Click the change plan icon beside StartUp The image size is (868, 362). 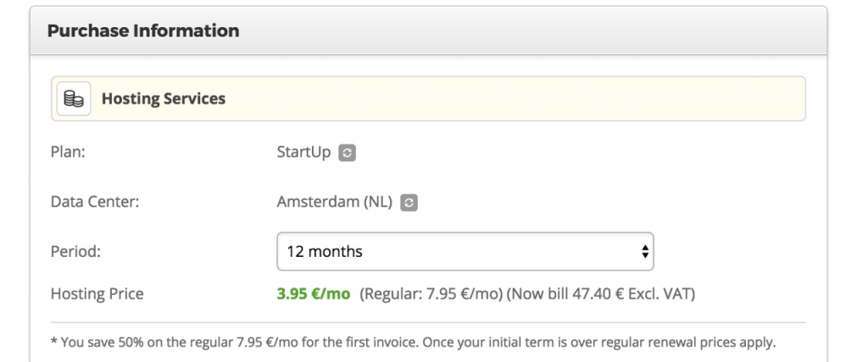(347, 153)
